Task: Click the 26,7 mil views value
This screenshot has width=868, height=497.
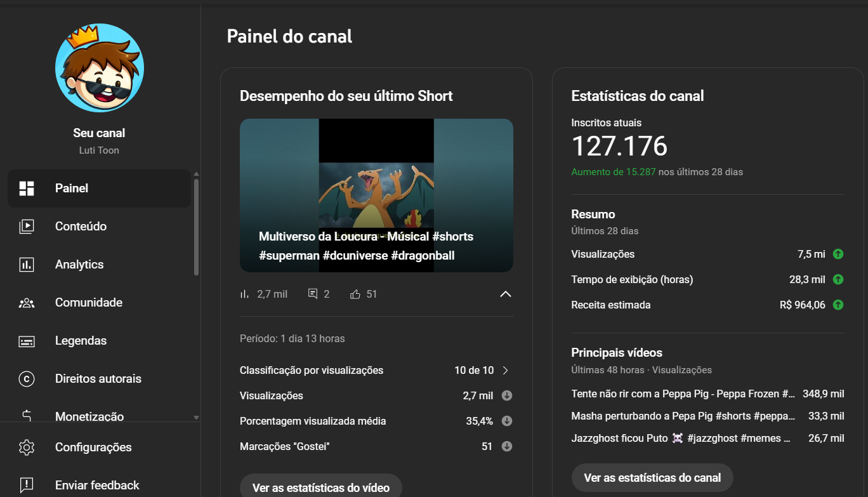Action: (x=826, y=438)
